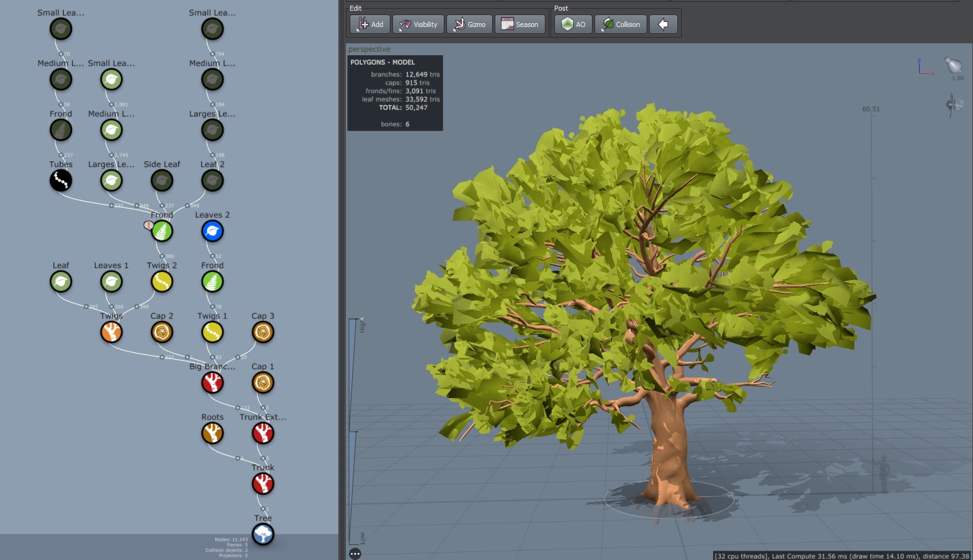Select the Big Branches node
This screenshot has width=973, height=560.
[x=212, y=382]
